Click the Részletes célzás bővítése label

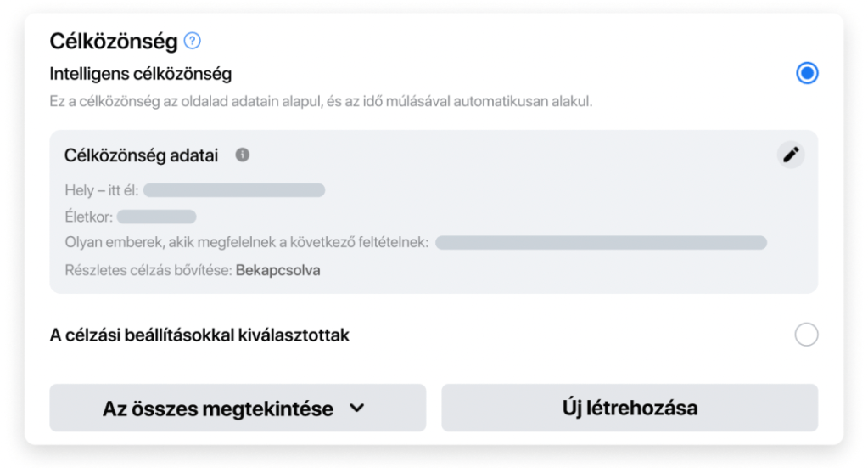pyautogui.click(x=148, y=270)
